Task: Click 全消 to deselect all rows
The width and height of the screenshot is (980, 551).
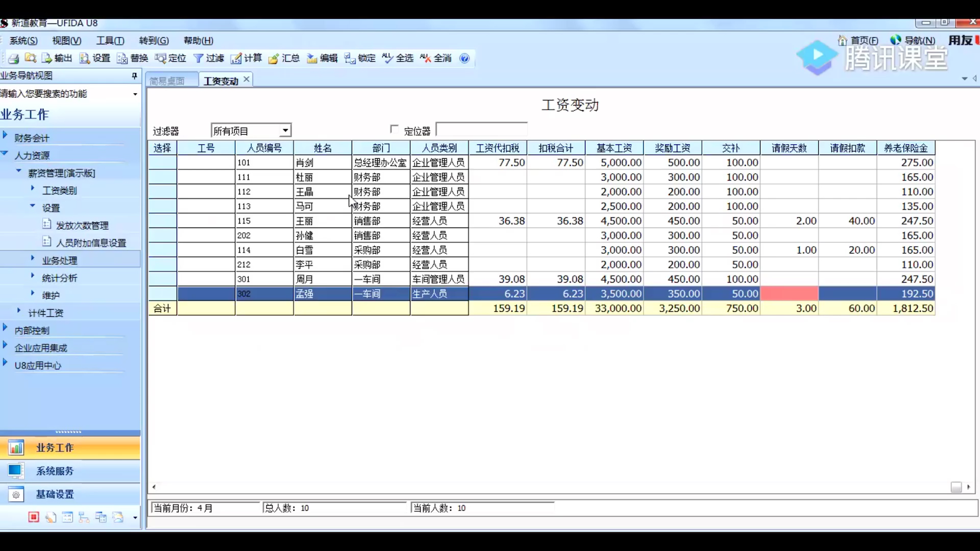Action: pos(435,58)
